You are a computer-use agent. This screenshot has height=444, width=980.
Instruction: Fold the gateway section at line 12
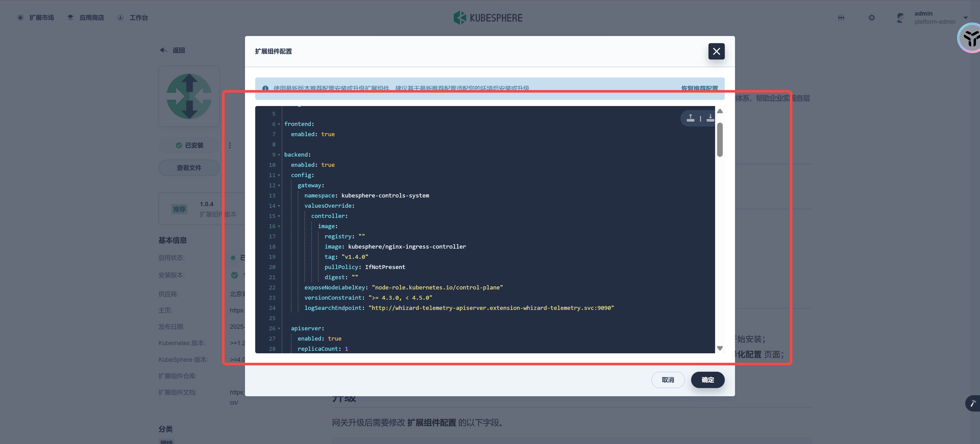(x=279, y=185)
